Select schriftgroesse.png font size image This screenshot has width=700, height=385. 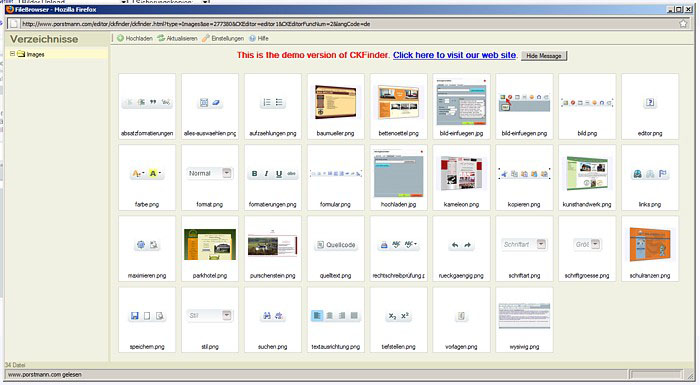point(587,249)
